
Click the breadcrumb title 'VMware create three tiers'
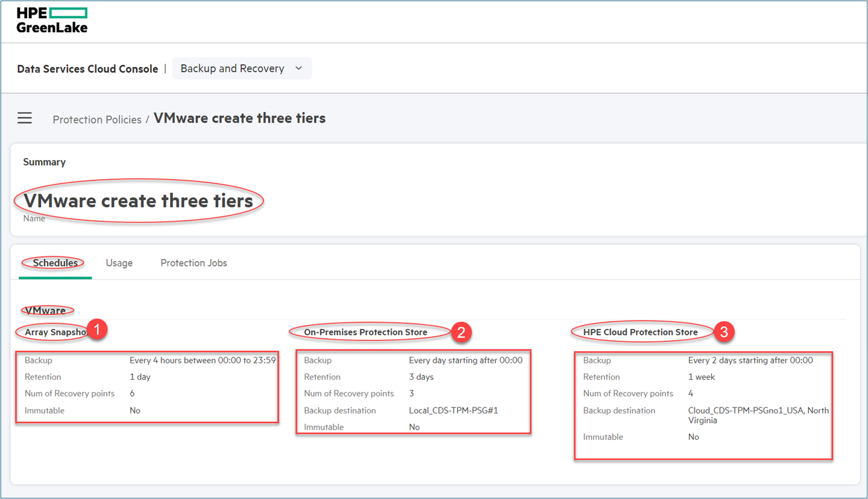point(240,118)
